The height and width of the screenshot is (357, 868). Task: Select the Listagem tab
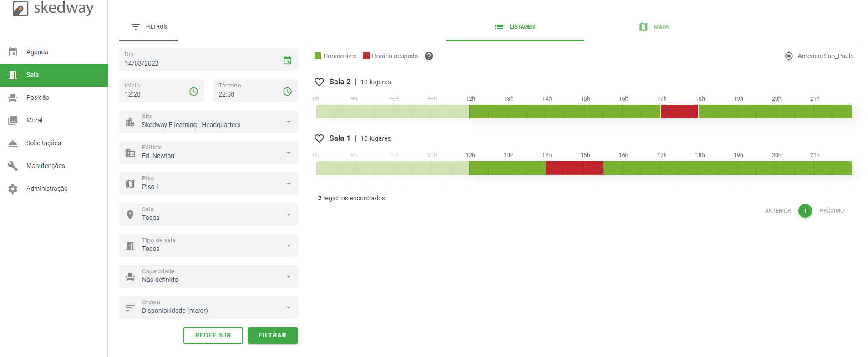pyautogui.click(x=515, y=27)
